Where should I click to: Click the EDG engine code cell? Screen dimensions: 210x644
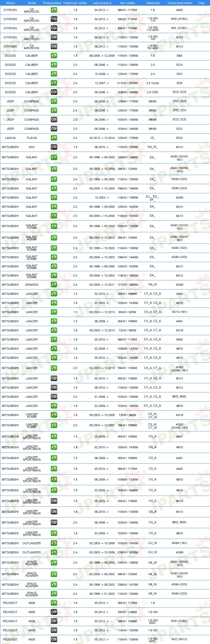click(x=179, y=138)
